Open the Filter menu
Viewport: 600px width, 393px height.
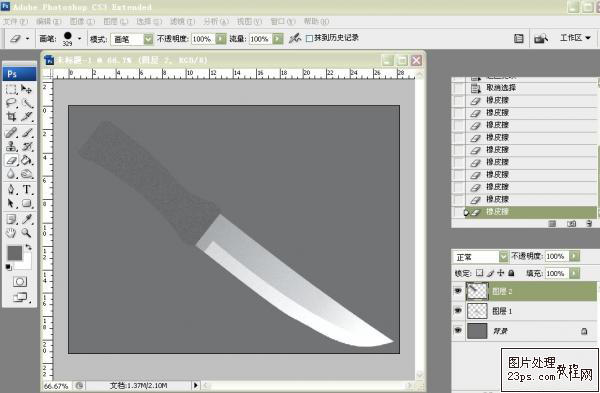[183, 21]
